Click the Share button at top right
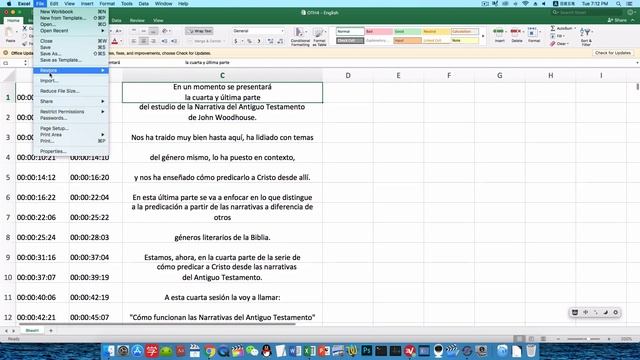The width and height of the screenshot is (640, 360). 618,20
